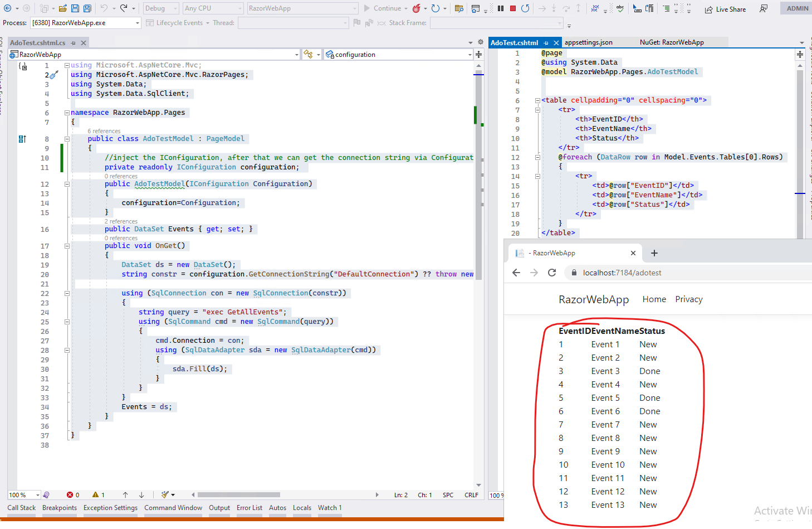This screenshot has width=812, height=529.
Task: Click the Home link in the web page
Action: (x=654, y=299)
